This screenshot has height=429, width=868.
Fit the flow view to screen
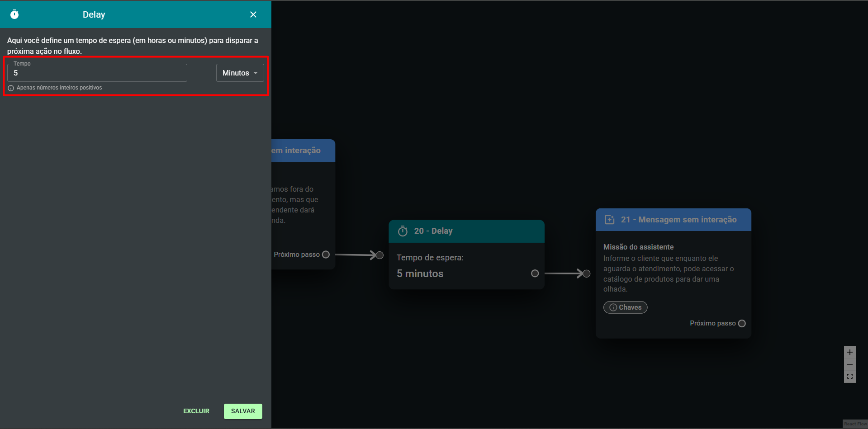pos(849,377)
